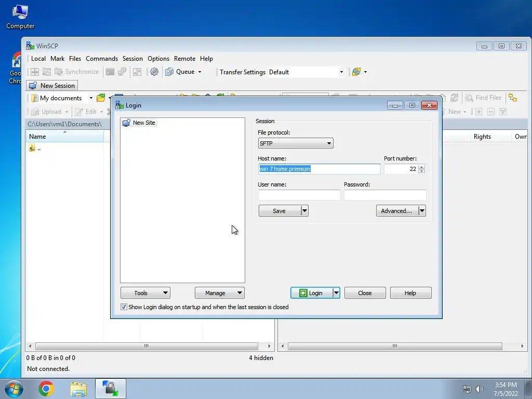532x399 pixels.
Task: Open the Commands menu
Action: (102, 59)
